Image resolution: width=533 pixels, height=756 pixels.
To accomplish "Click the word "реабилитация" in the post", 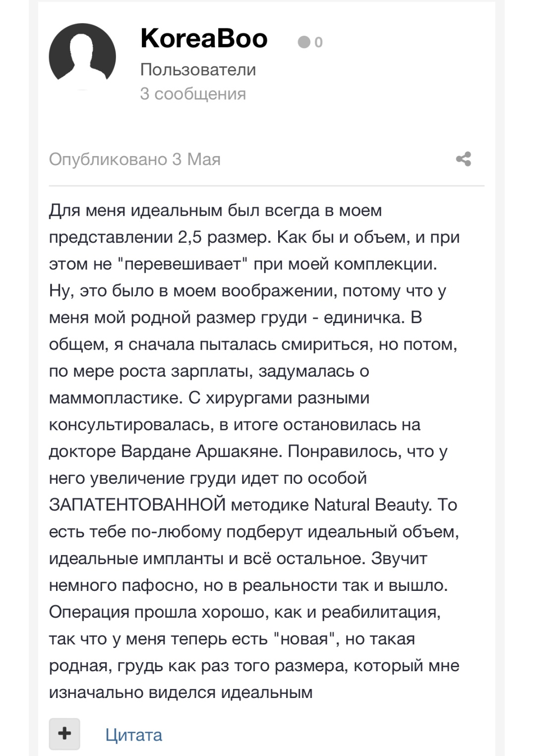I will [381, 612].
